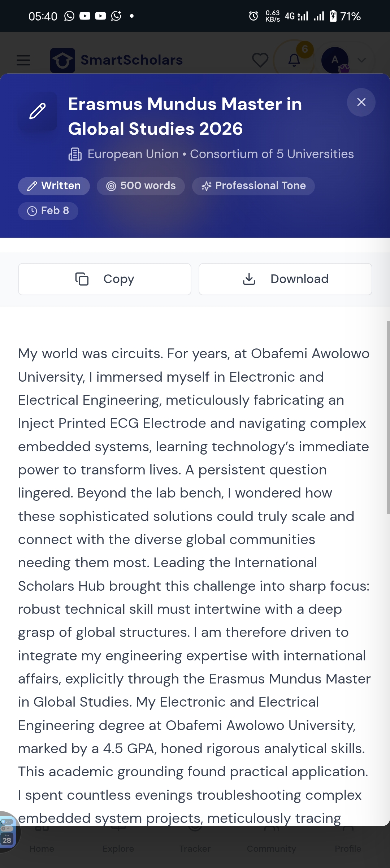Select the Written tag chip

coord(54,186)
